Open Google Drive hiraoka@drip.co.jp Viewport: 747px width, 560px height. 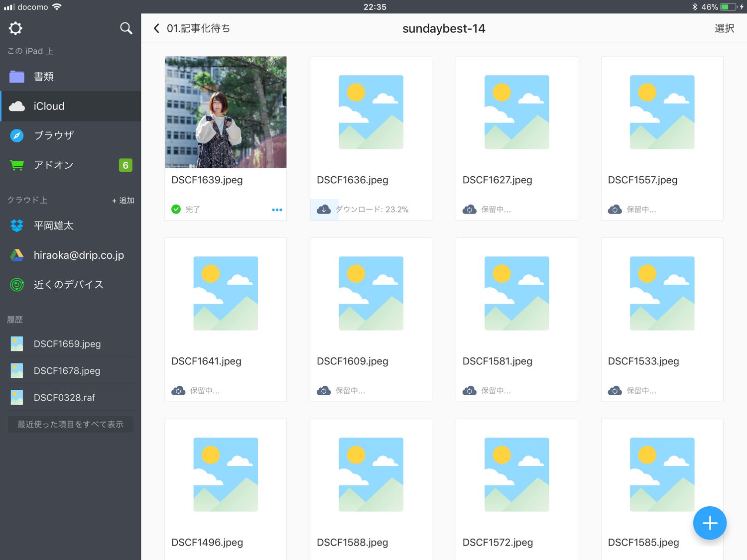pyautogui.click(x=78, y=255)
